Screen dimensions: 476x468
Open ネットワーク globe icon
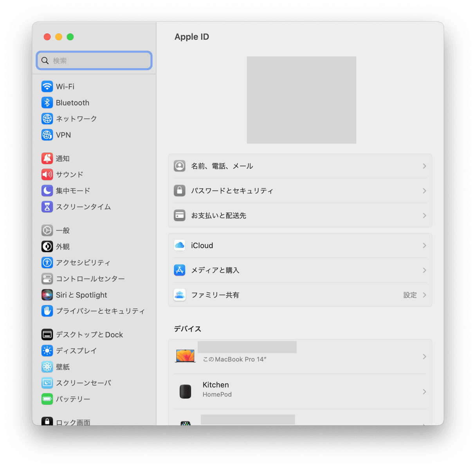coord(47,119)
